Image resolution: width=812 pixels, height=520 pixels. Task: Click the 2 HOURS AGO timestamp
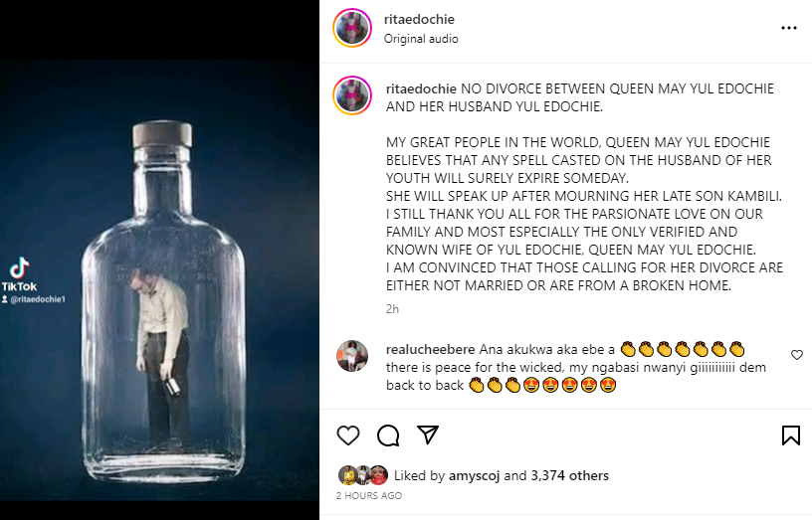coord(369,495)
